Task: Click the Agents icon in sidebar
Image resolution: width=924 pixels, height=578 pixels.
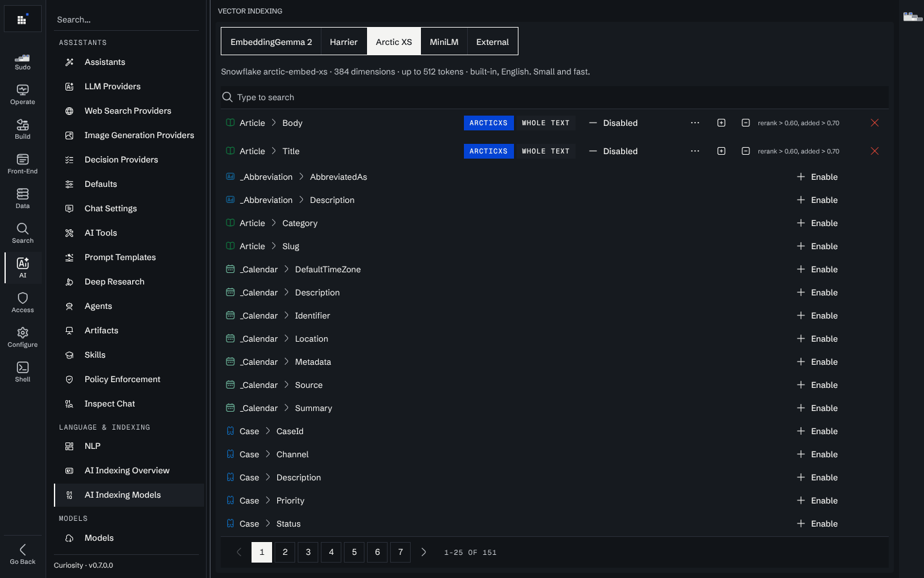Action: [x=69, y=306]
